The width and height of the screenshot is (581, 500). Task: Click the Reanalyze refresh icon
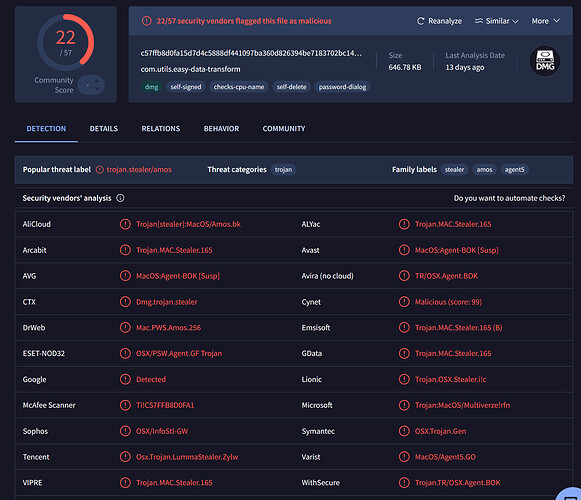[420, 21]
